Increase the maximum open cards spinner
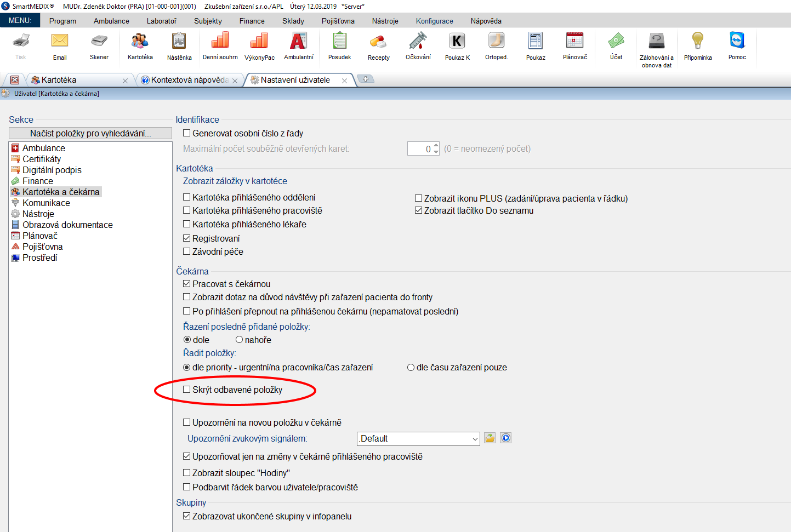This screenshot has height=532, width=791. pyautogui.click(x=436, y=145)
